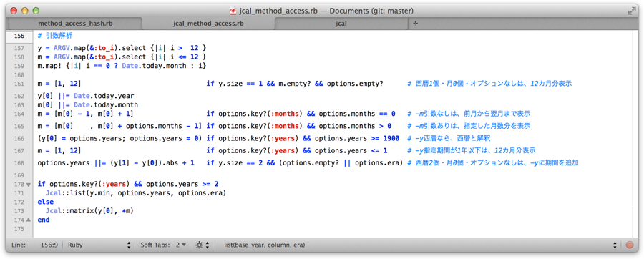Click the yellow minimize window button

pyautogui.click(x=25, y=10)
